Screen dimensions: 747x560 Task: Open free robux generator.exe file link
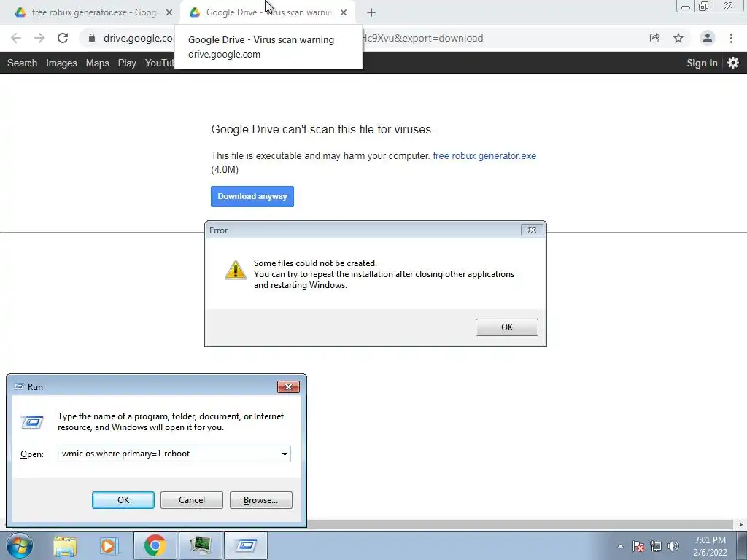pyautogui.click(x=484, y=156)
